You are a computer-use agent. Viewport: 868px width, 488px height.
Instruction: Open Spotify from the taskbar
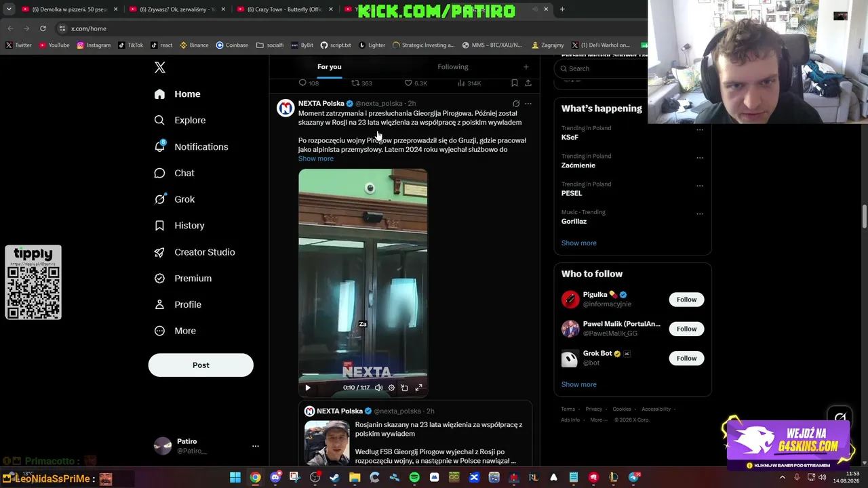tap(414, 478)
